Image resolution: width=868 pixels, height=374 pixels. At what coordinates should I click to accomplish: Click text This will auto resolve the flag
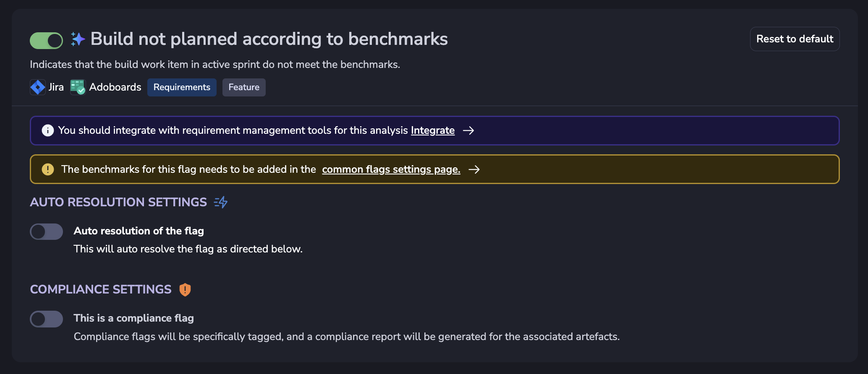click(x=188, y=249)
